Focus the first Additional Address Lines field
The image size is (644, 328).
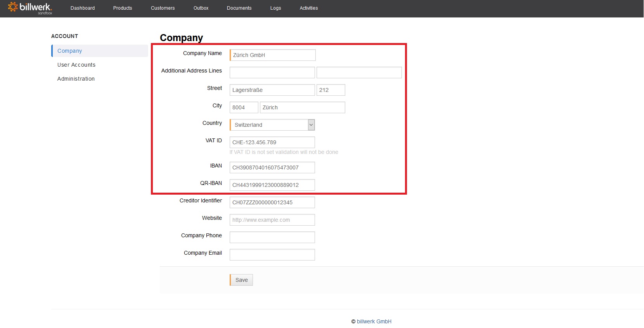tap(272, 73)
